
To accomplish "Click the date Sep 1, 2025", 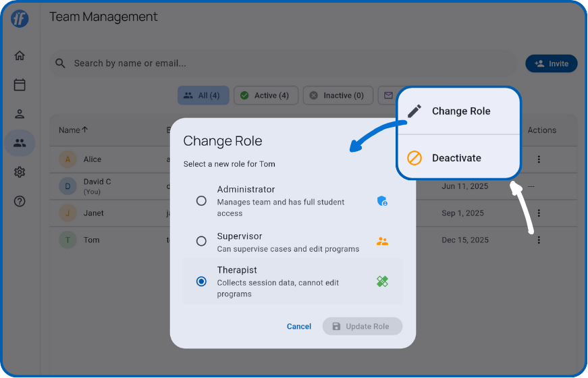I will pos(462,213).
